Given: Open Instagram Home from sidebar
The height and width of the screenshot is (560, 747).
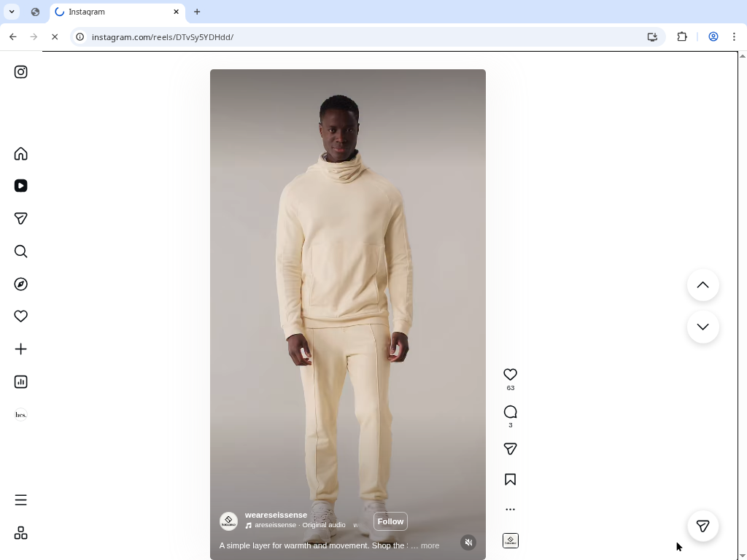Looking at the screenshot, I should tap(21, 154).
